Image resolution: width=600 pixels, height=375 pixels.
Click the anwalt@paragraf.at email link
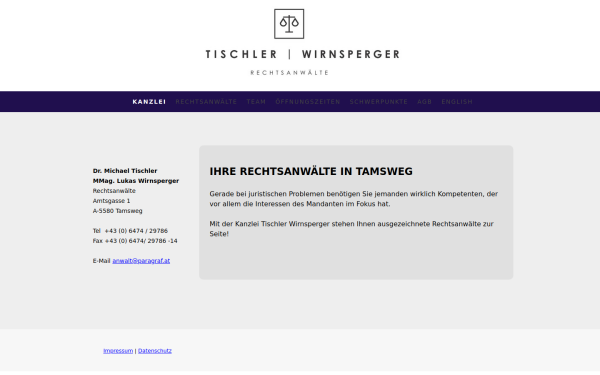coord(141,261)
